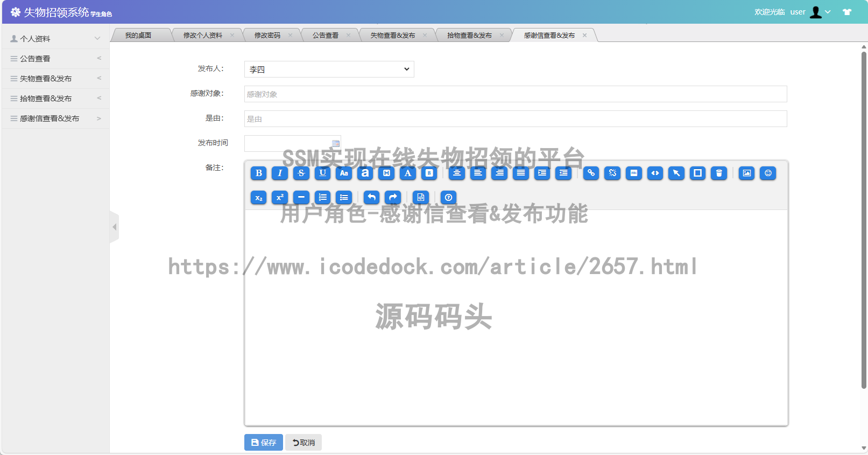Click the 取消 cancel button
Viewport: 868px width, 455px height.
coord(304,443)
